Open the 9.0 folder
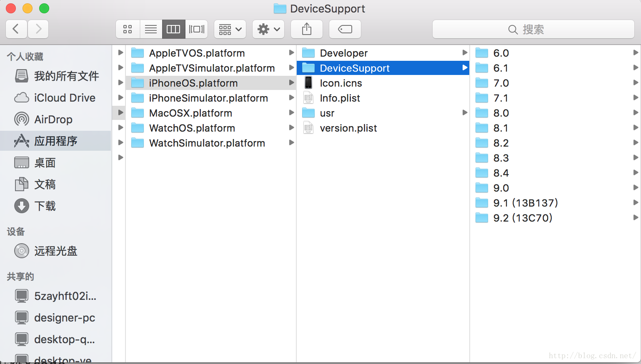The image size is (641, 364). click(x=556, y=188)
